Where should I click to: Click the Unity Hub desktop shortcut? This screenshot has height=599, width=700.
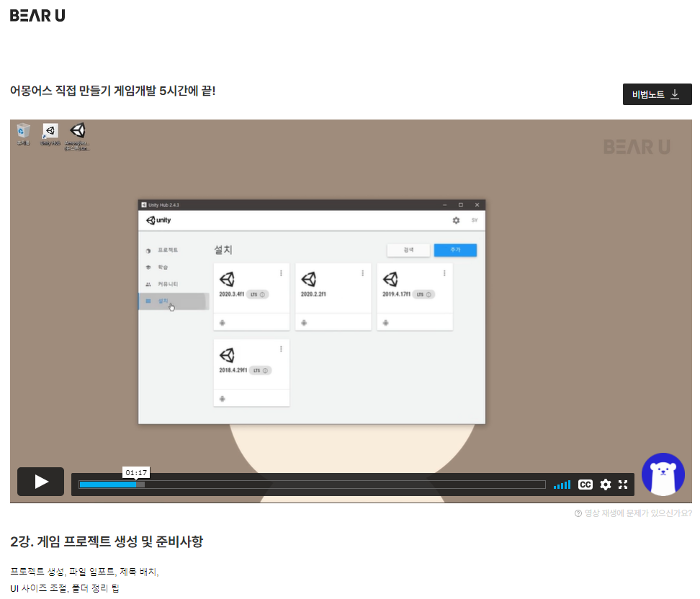[50, 135]
